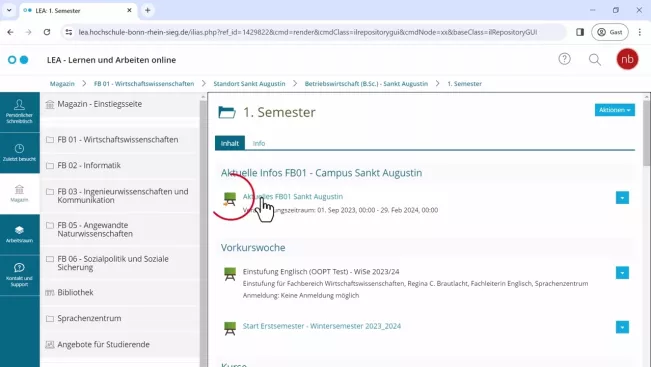The width and height of the screenshot is (651, 367).
Task: Open the Zuletzt besucht sidebar icon
Action: 20,153
